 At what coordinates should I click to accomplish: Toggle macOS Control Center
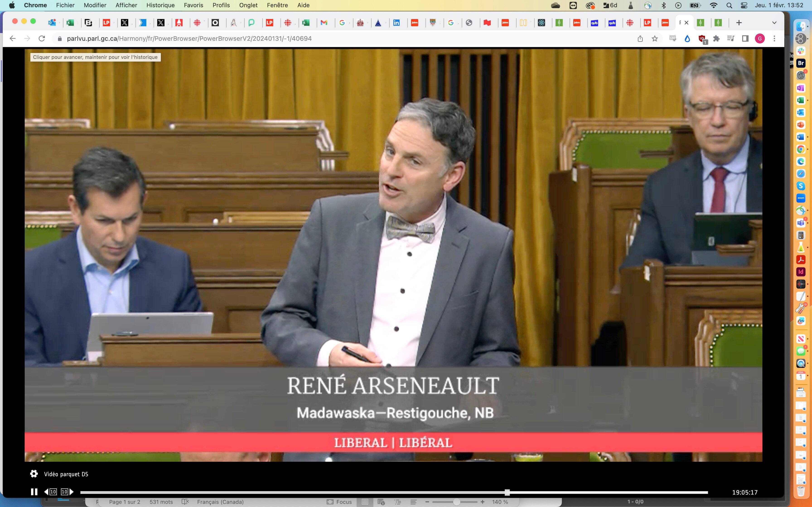coord(744,5)
